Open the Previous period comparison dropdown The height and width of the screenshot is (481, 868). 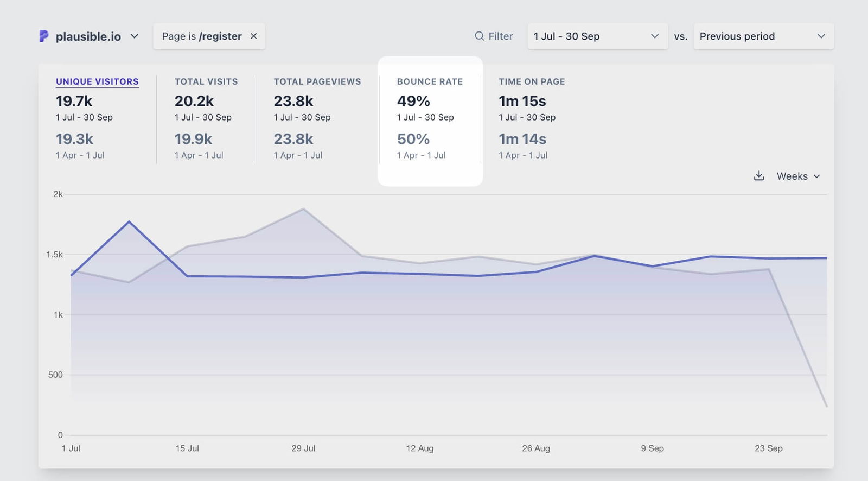click(763, 36)
